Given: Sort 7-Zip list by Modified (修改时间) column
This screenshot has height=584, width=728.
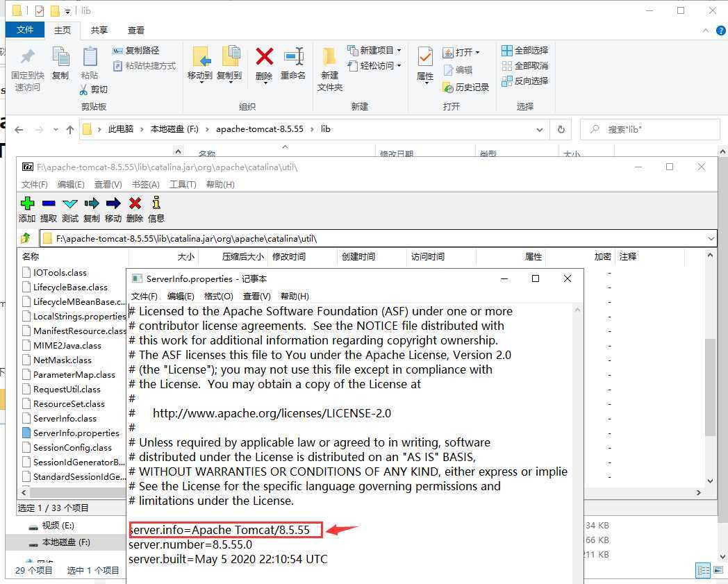Looking at the screenshot, I should (x=302, y=257).
